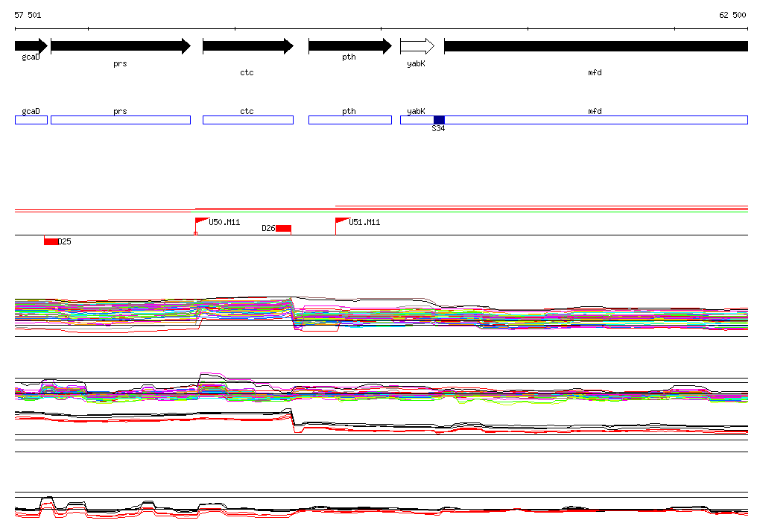763x532 pixels.
Task: Click the ctc blue outlined box
Action: (x=248, y=120)
